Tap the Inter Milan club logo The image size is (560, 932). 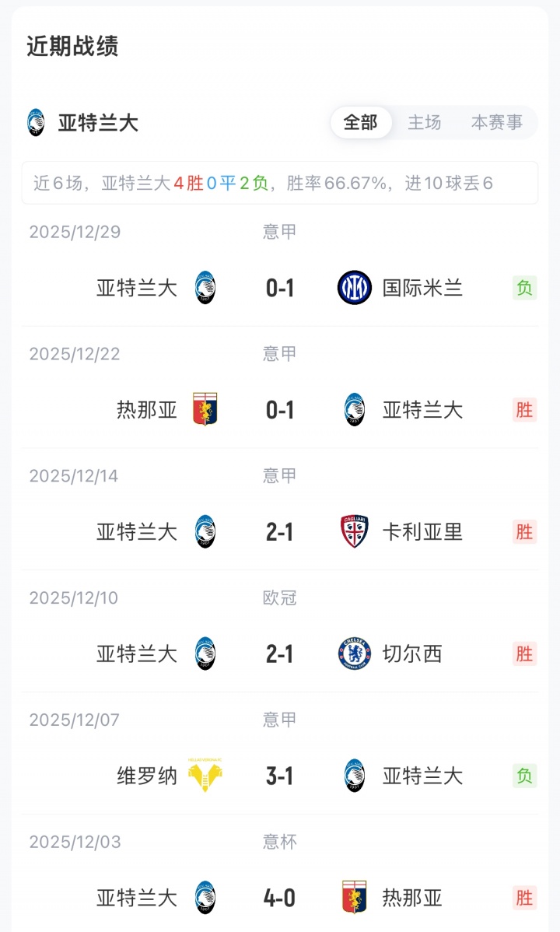[354, 288]
